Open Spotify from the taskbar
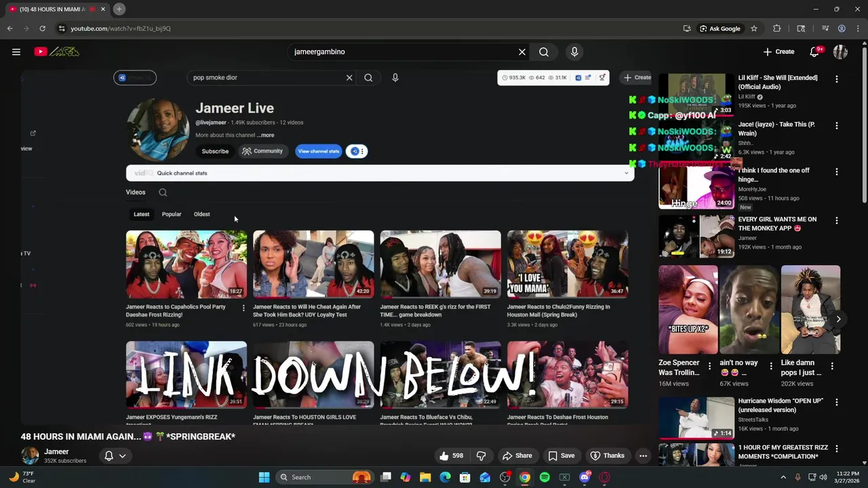 point(545,477)
